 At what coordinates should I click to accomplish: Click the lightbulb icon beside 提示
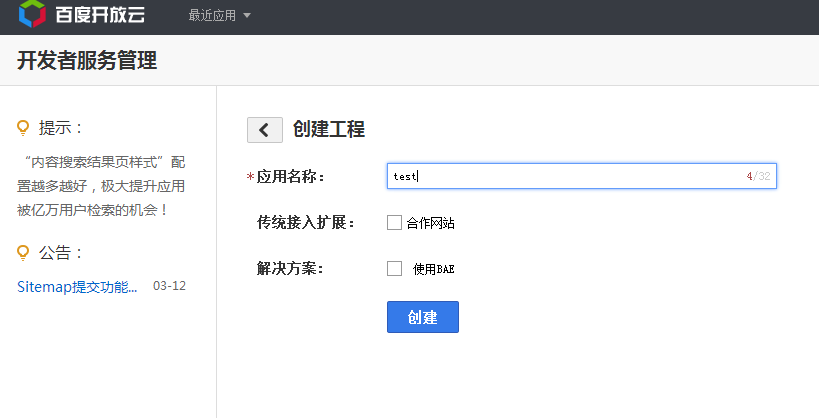(x=23, y=128)
